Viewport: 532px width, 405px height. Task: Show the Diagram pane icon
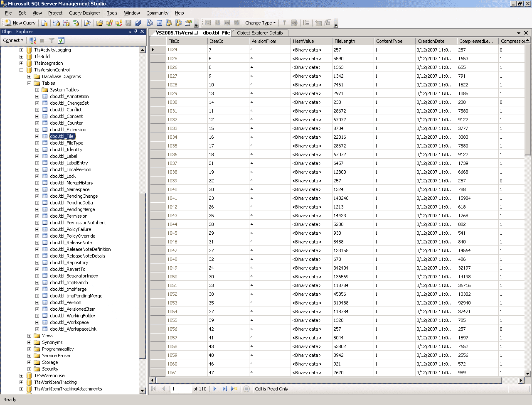pos(208,23)
